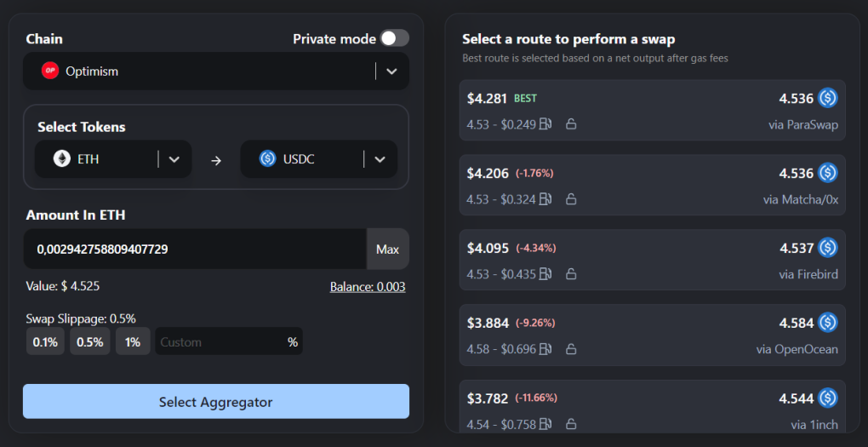Click the Balance: 0.003 link
The width and height of the screenshot is (868, 447).
pos(368,287)
